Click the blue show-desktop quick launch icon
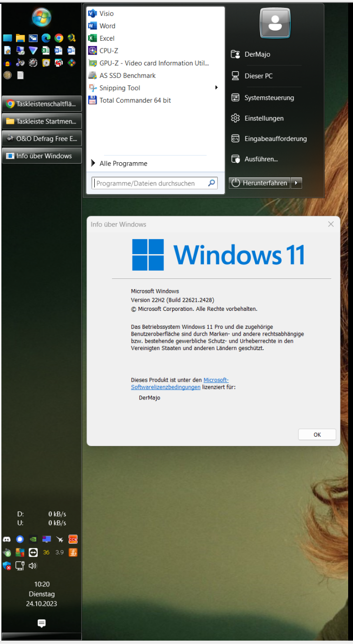Image resolution: width=353 pixels, height=644 pixels. click(x=7, y=38)
